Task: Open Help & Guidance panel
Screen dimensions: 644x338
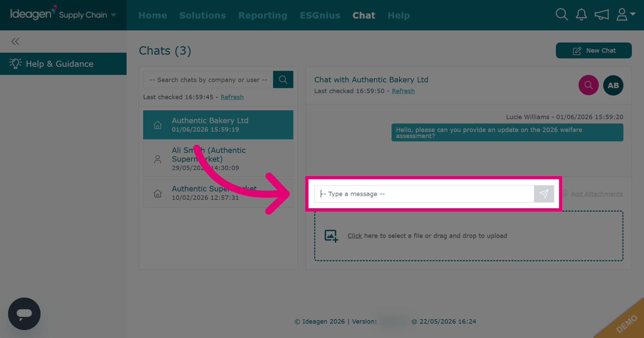Action: click(x=63, y=64)
